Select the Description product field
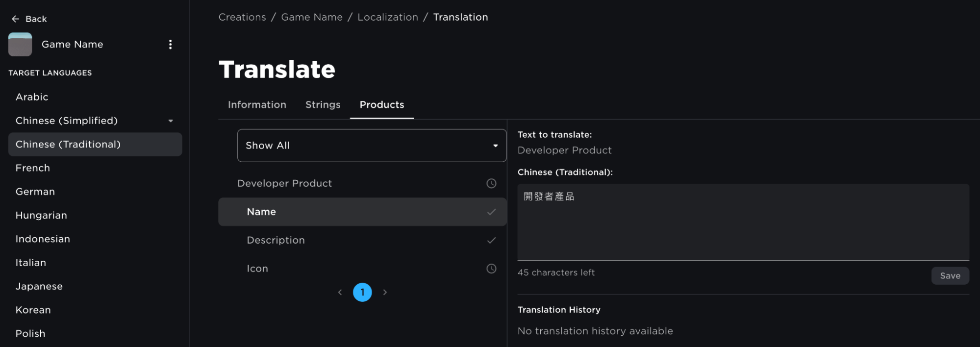This screenshot has width=980, height=347. [x=276, y=240]
